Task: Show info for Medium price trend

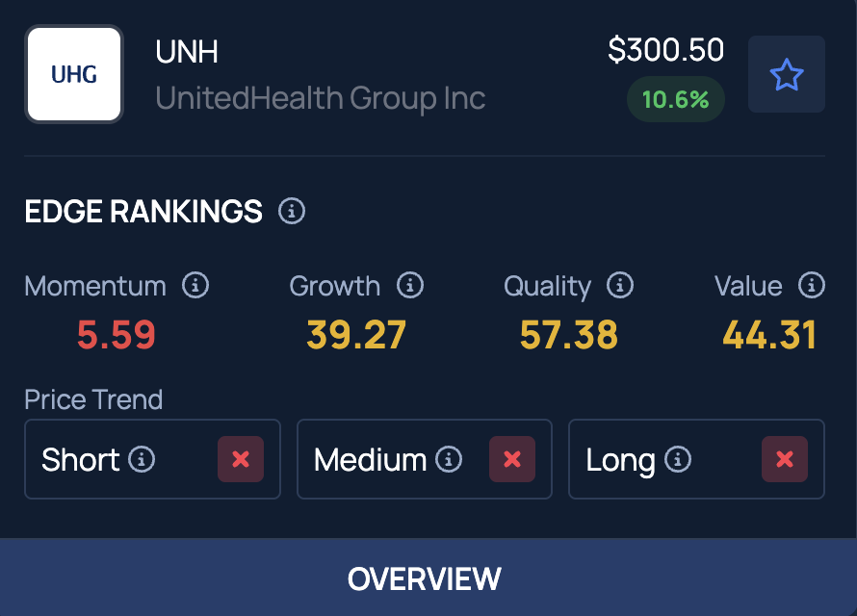Action: 449,459
